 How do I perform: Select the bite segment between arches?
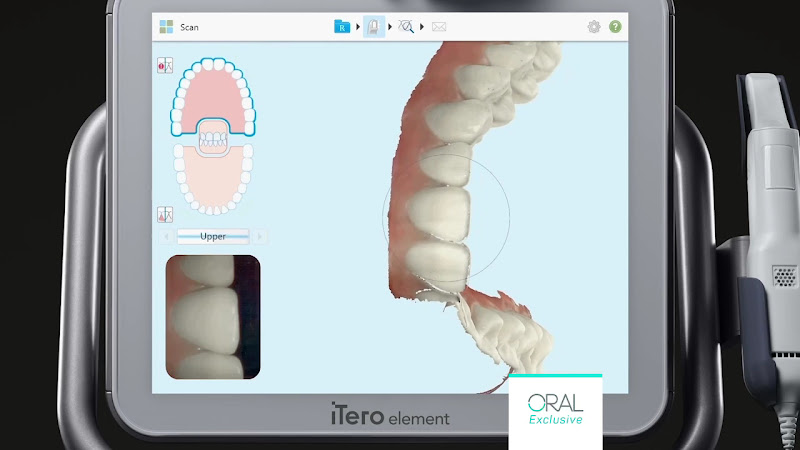click(213, 138)
